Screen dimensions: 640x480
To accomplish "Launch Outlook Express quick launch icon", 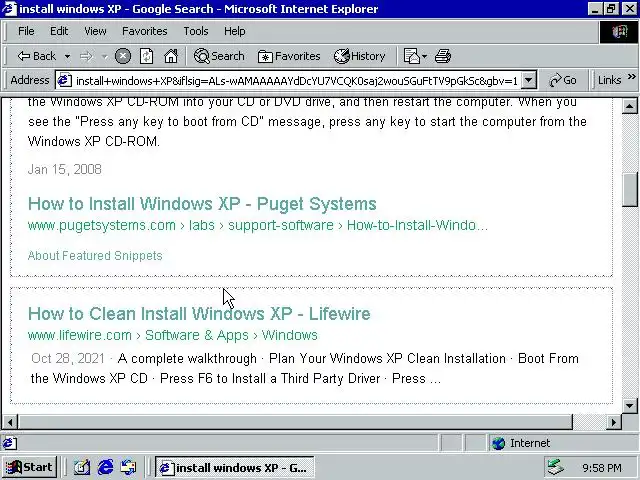I will coord(129,467).
